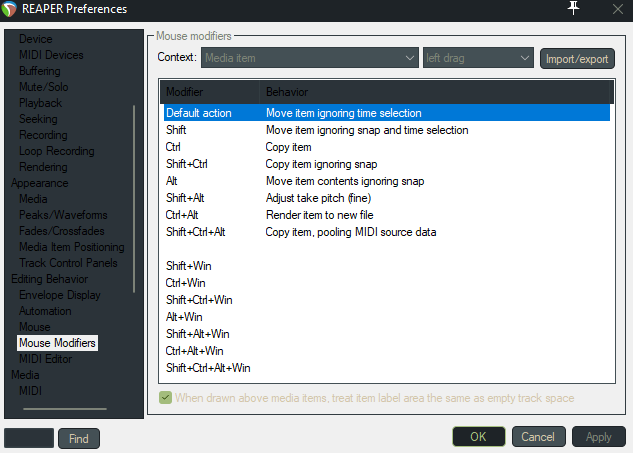This screenshot has width=633, height=453.
Task: Open the Context Media item dropdown
Action: click(x=310, y=58)
